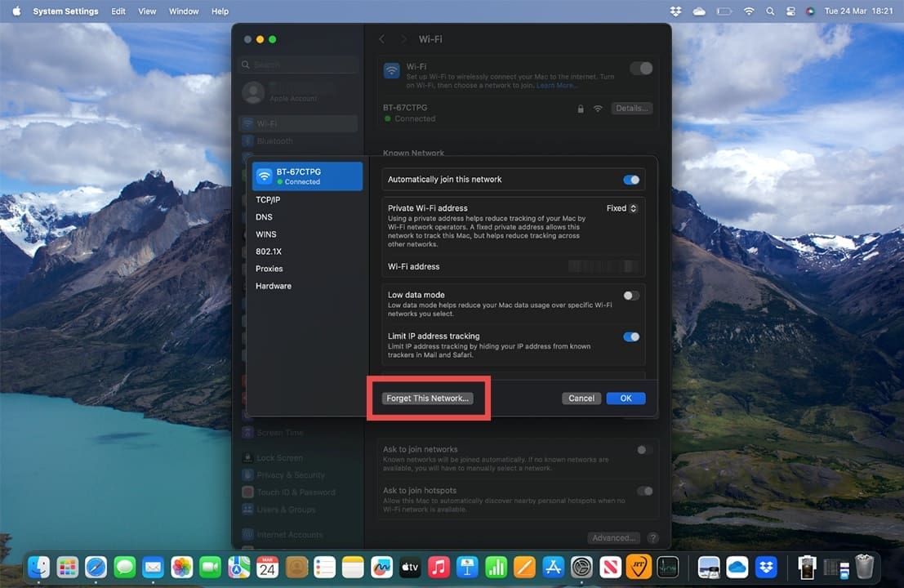Open Numbers from the Dock
Viewport: 904px width, 588px height.
[x=496, y=568]
